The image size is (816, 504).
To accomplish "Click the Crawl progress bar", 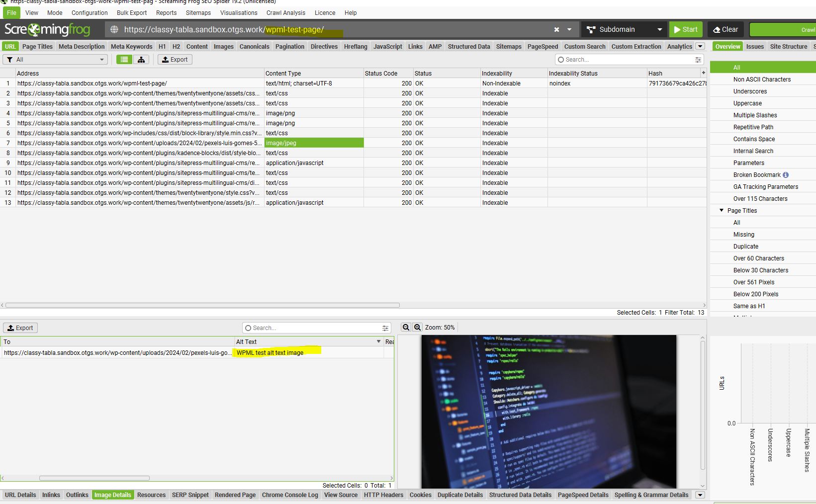I will [783, 30].
